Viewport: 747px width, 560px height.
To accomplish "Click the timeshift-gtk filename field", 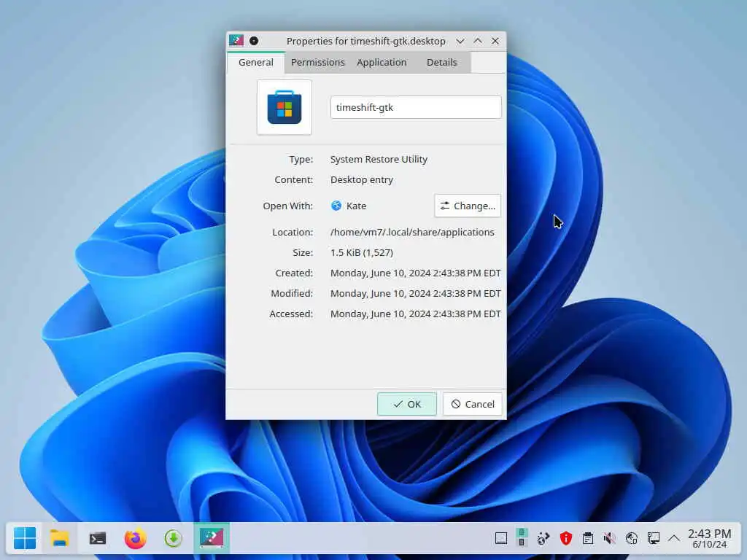I will (x=416, y=107).
